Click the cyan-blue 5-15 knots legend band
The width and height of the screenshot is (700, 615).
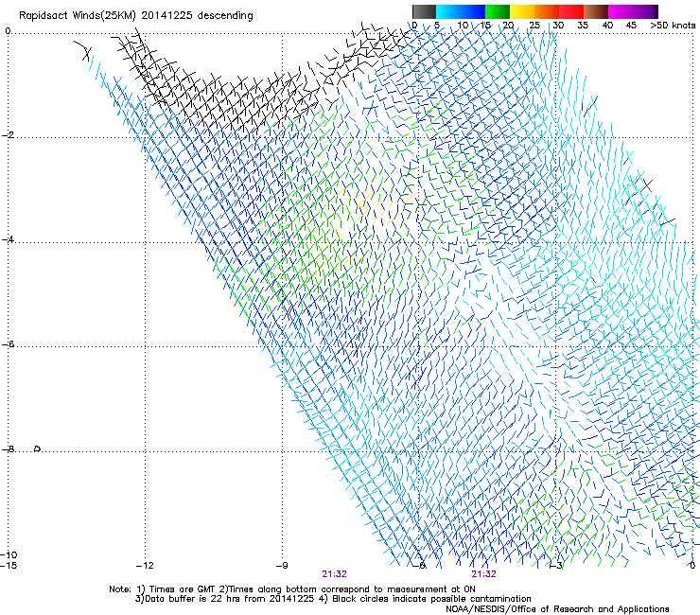[x=461, y=11]
